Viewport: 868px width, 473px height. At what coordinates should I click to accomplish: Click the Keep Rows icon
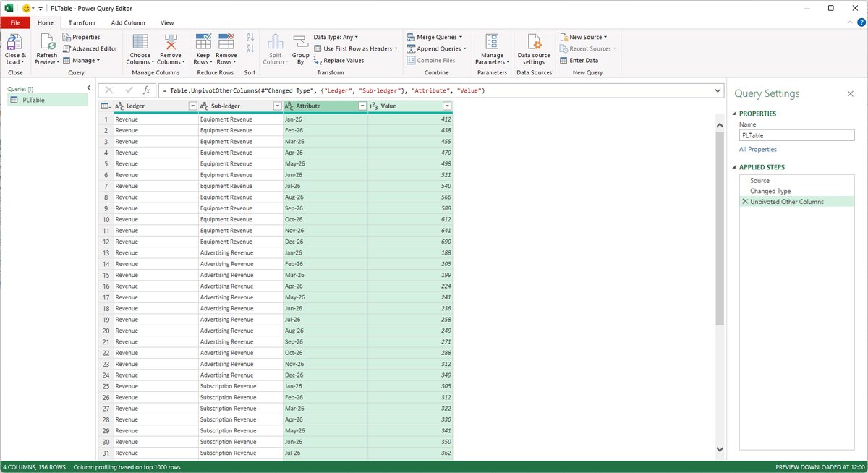click(203, 43)
